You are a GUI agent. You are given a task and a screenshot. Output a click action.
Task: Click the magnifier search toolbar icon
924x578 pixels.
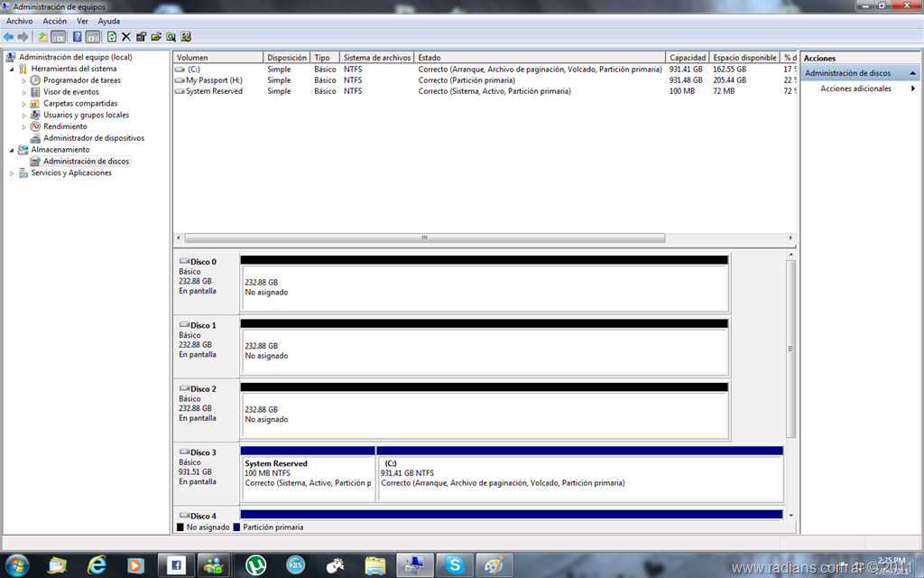tap(171, 37)
